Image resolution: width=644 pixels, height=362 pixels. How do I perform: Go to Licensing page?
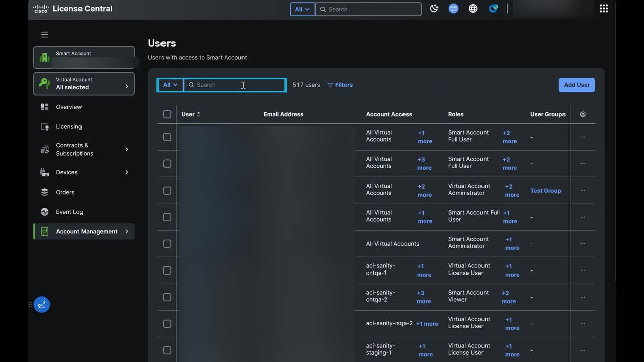click(69, 127)
